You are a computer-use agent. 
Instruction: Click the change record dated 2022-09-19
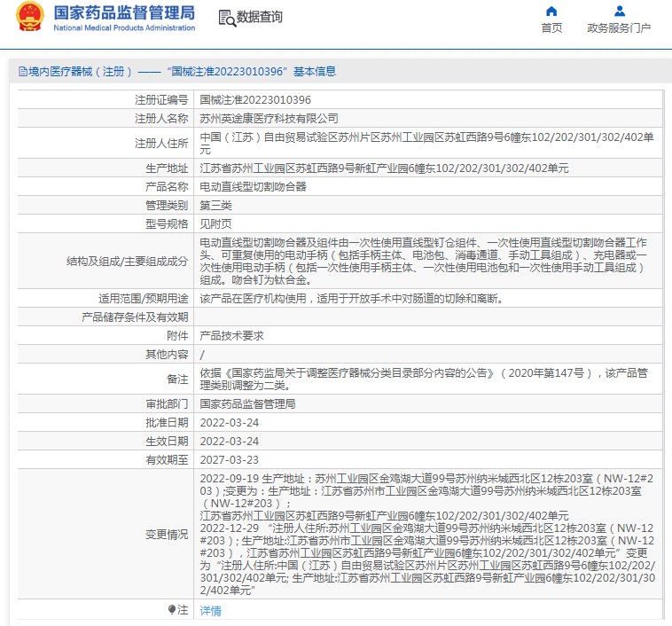pos(426,497)
